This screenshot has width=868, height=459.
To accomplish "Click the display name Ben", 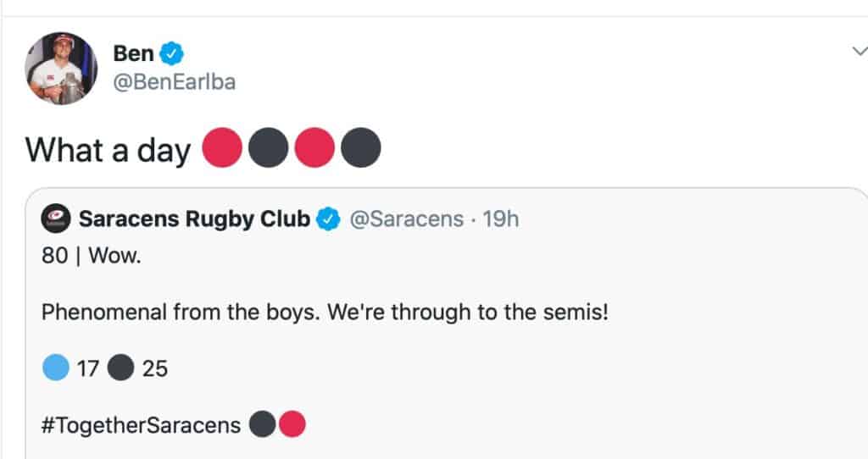I will tap(133, 53).
